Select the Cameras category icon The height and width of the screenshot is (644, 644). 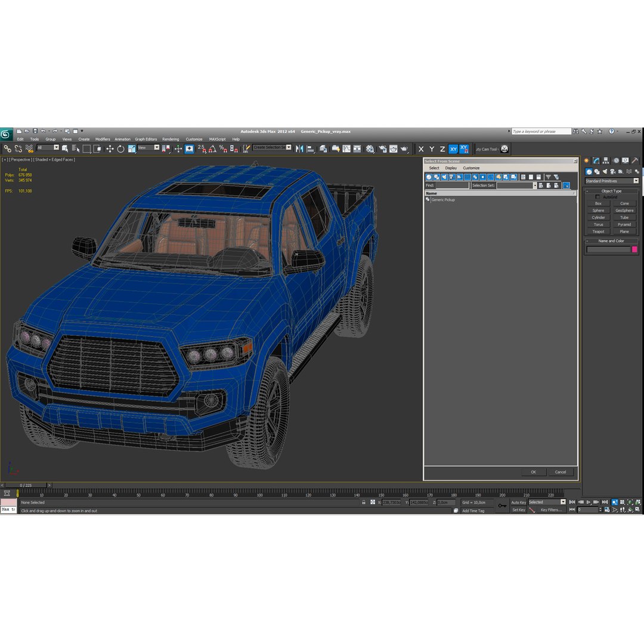coord(613,172)
